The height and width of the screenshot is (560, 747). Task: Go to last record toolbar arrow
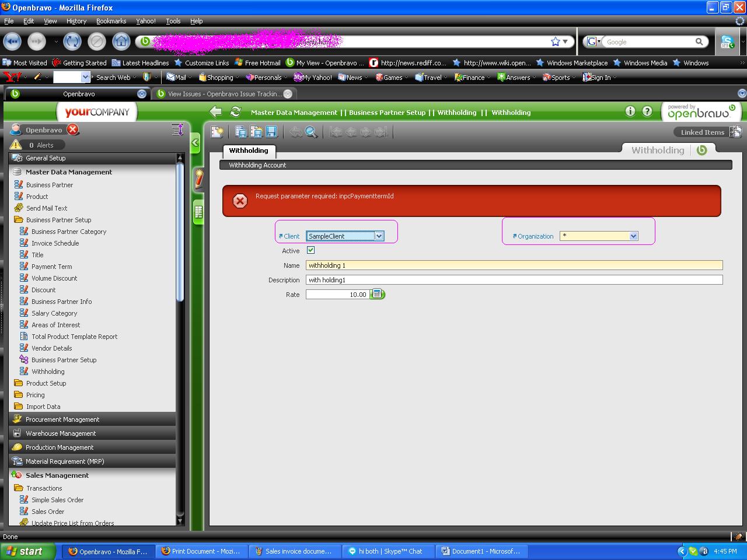tap(381, 132)
